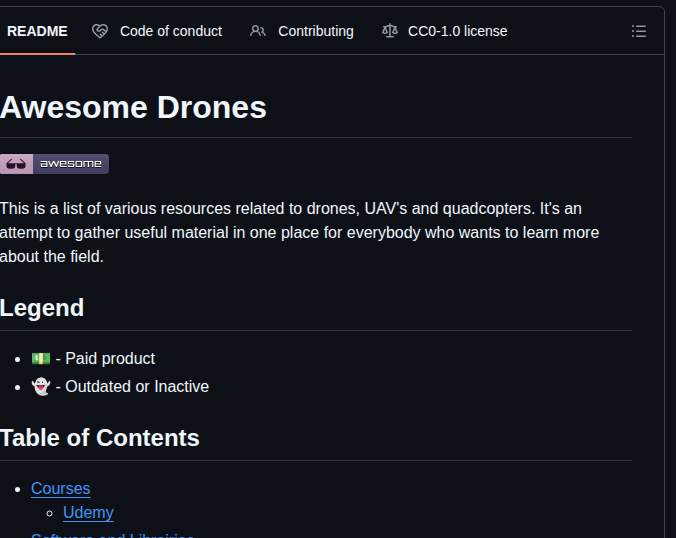Open the outline list icon menu
Viewport: 676px width, 538px height.
(639, 31)
